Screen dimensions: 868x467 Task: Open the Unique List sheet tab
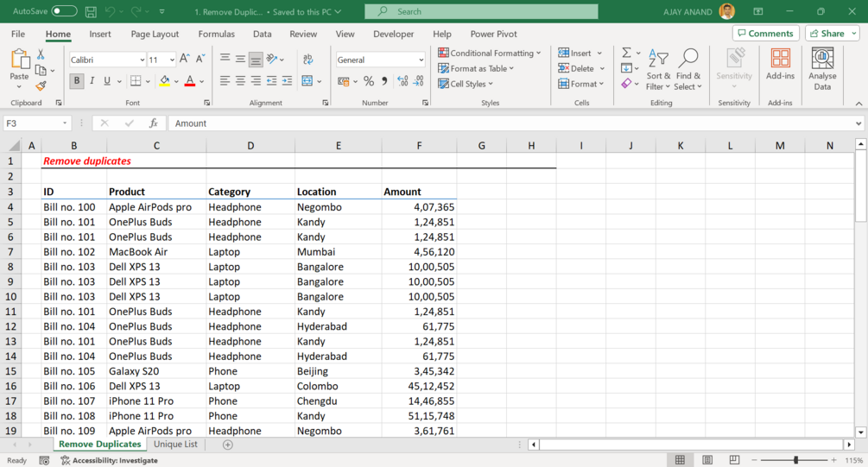[175, 445]
